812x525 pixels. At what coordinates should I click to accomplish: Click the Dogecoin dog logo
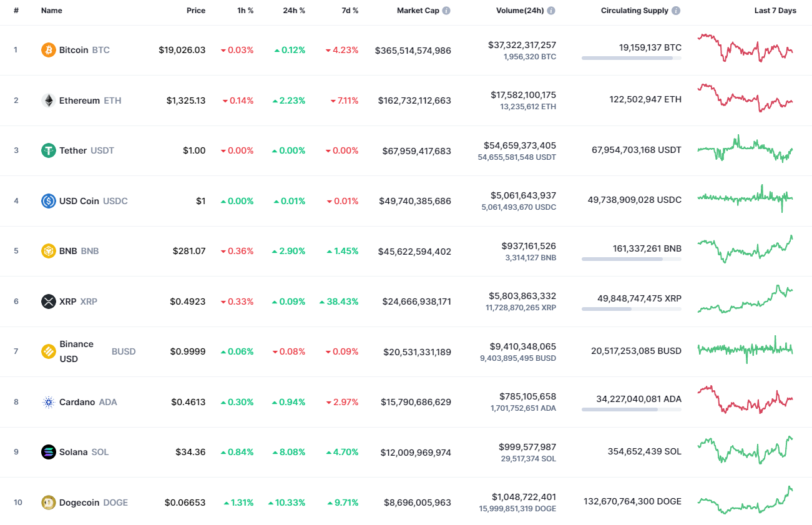(x=49, y=503)
